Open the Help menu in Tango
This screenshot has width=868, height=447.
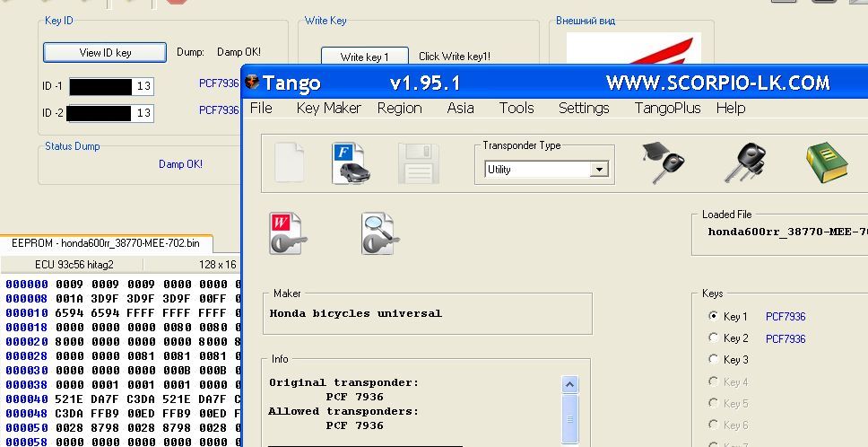tap(730, 109)
